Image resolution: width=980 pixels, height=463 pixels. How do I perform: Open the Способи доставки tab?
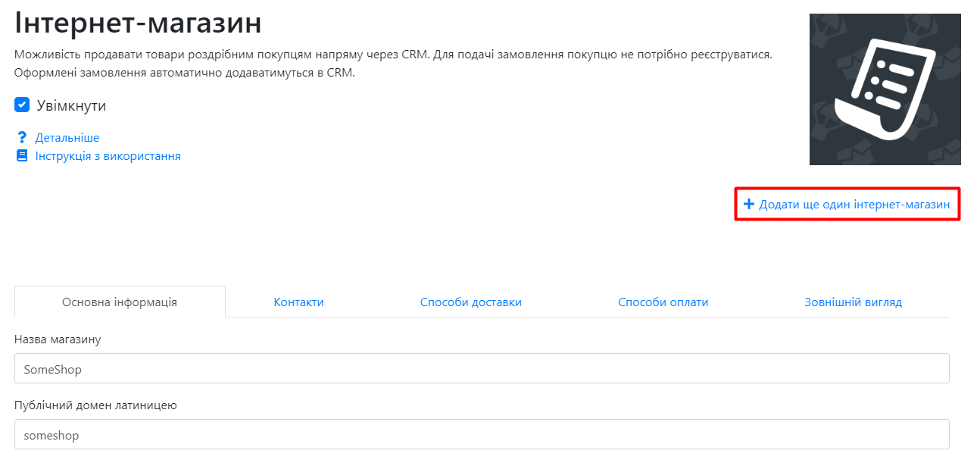click(x=471, y=302)
